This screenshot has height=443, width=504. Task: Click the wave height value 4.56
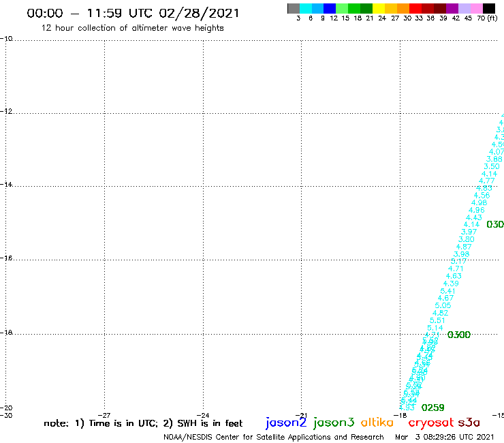482,196
